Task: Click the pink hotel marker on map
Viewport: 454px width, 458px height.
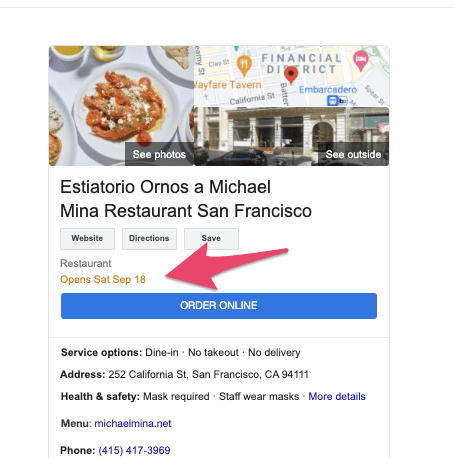Action: [361, 61]
